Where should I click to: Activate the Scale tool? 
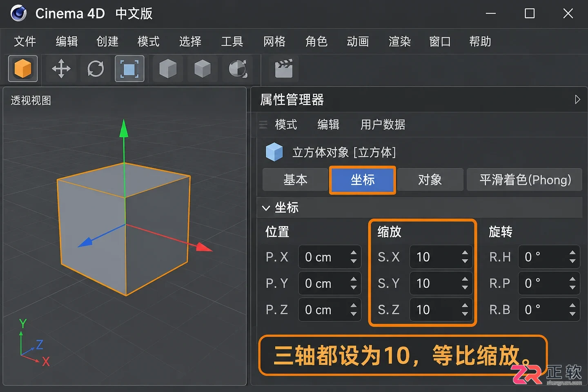(x=129, y=69)
